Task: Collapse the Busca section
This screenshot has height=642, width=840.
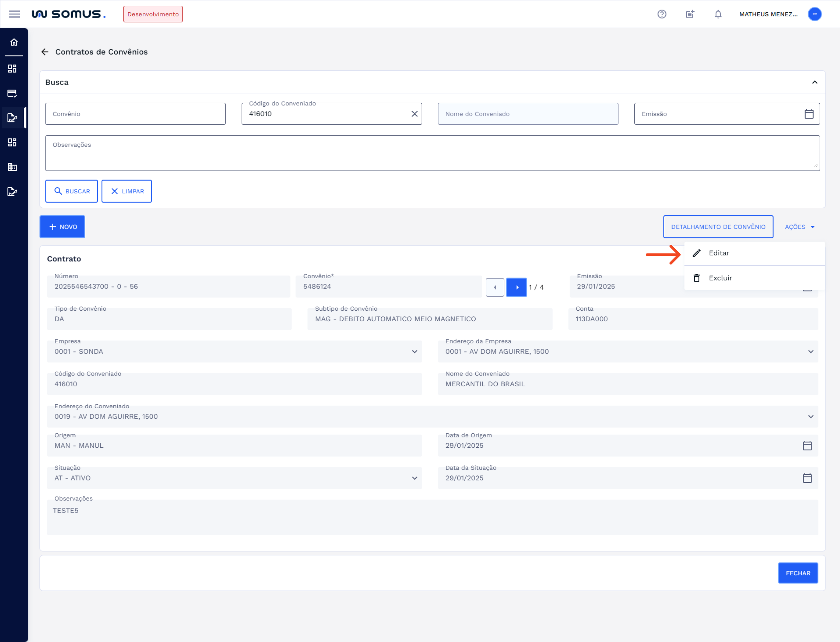Action: coord(815,82)
